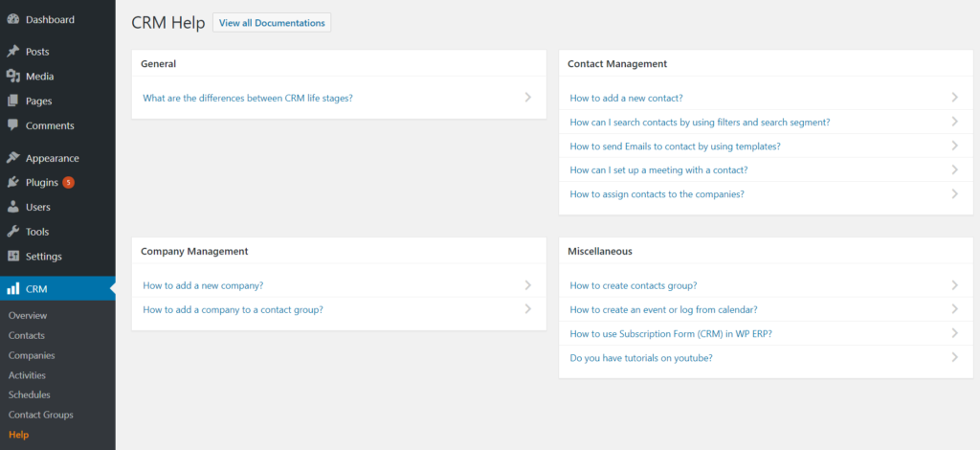Open 'What are the differences between CRM life stages?'

[248, 98]
